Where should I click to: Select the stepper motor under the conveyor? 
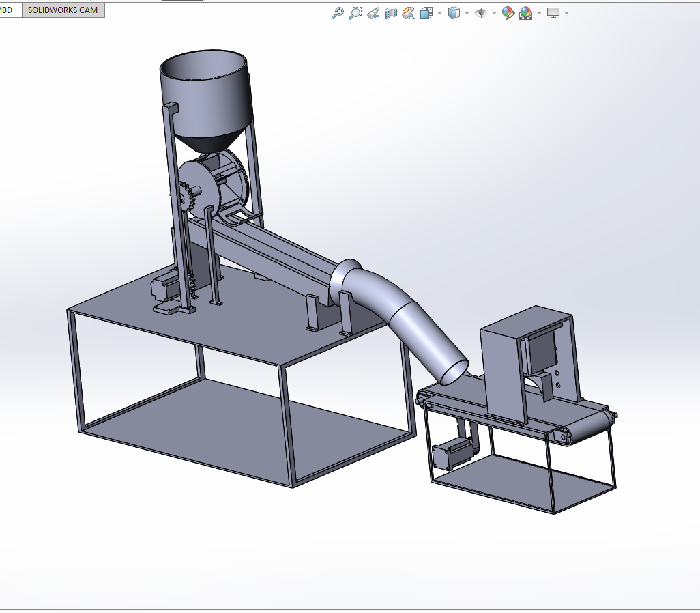point(453,453)
